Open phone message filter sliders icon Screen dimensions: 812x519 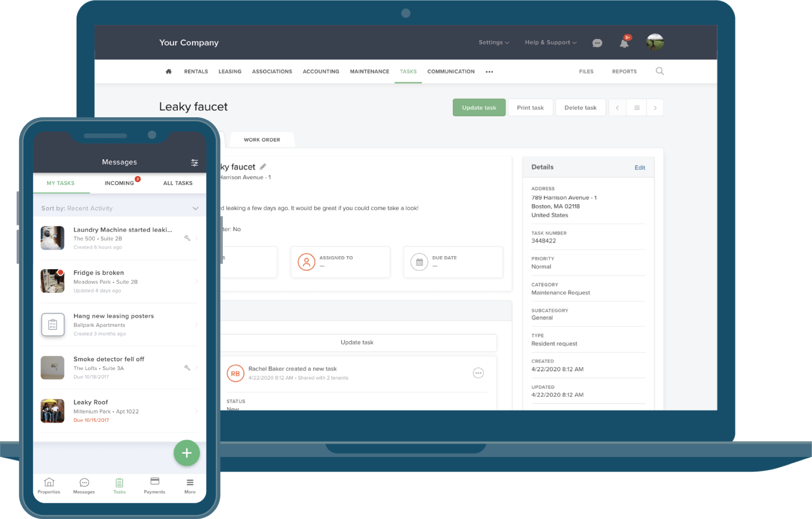[x=194, y=162]
